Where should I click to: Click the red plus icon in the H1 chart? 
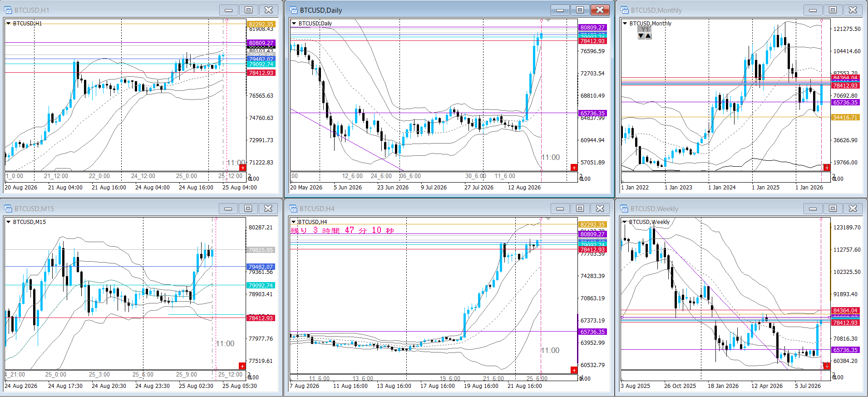pyautogui.click(x=243, y=168)
